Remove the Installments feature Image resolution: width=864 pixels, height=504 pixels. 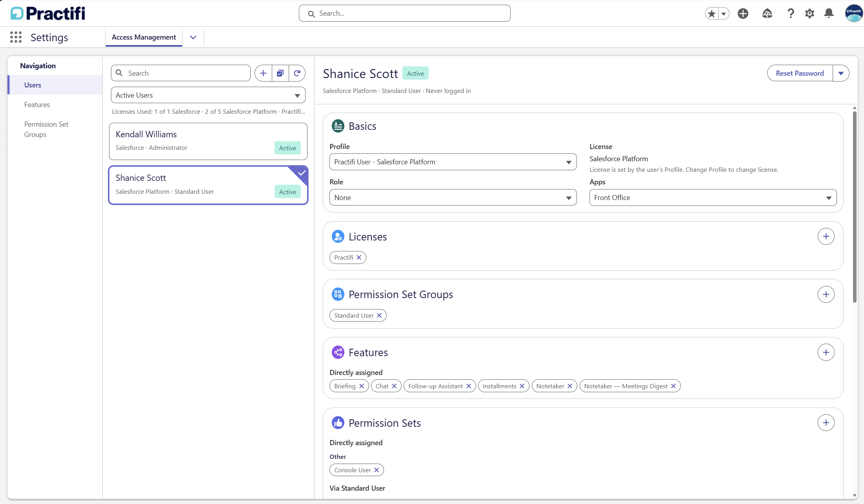(x=522, y=386)
